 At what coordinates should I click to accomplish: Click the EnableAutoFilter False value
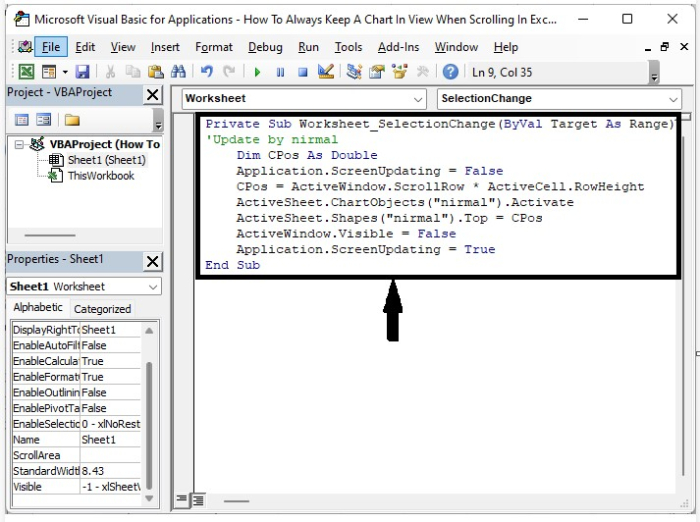110,345
